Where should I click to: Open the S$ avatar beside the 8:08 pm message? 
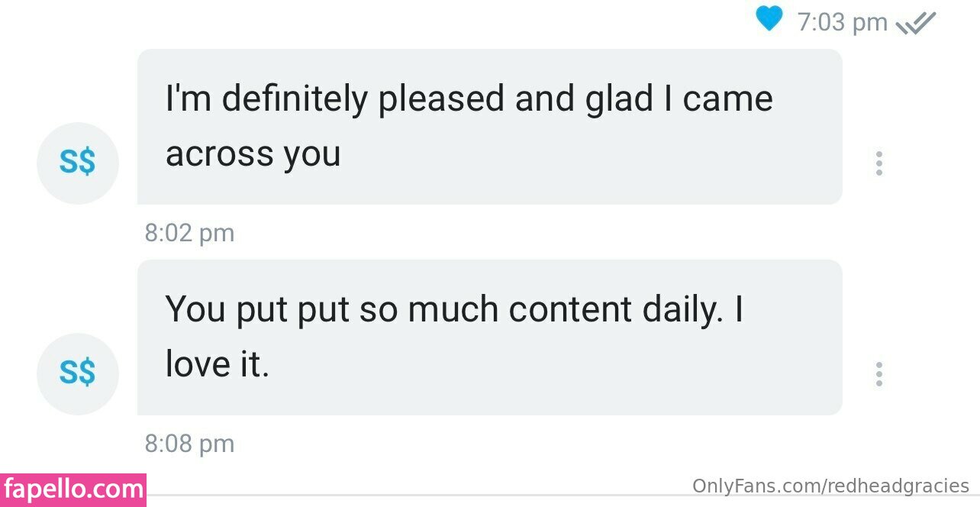[78, 373]
